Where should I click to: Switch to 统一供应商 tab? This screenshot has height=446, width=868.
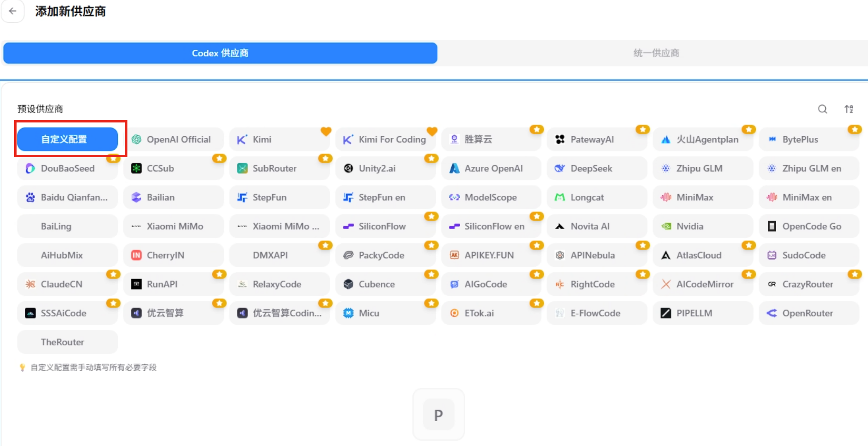click(x=656, y=53)
